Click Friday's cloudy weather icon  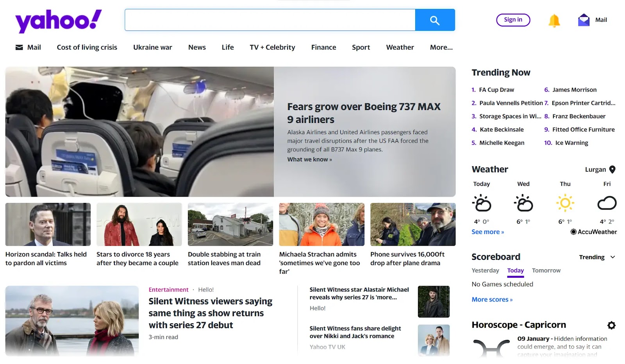pyautogui.click(x=607, y=203)
